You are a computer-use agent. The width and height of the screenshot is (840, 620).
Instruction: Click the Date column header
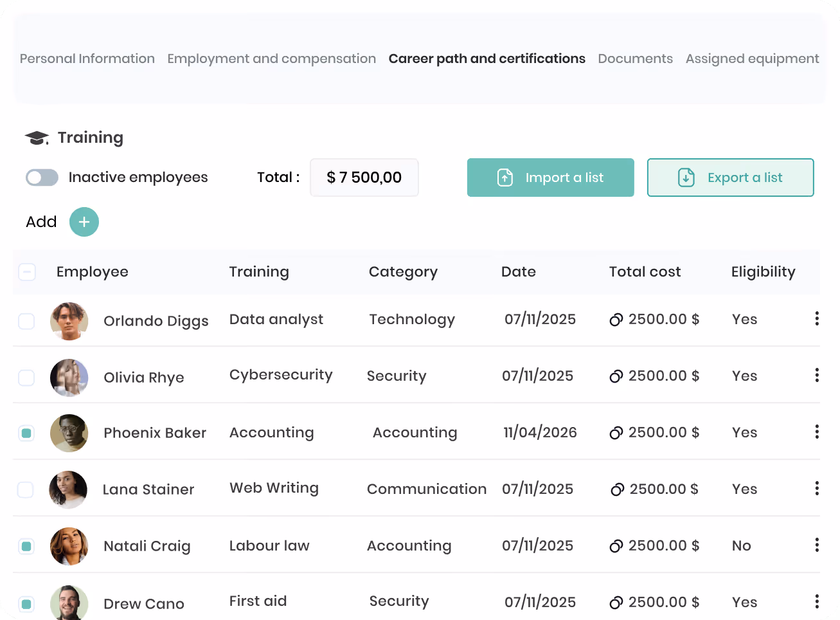coord(519,272)
